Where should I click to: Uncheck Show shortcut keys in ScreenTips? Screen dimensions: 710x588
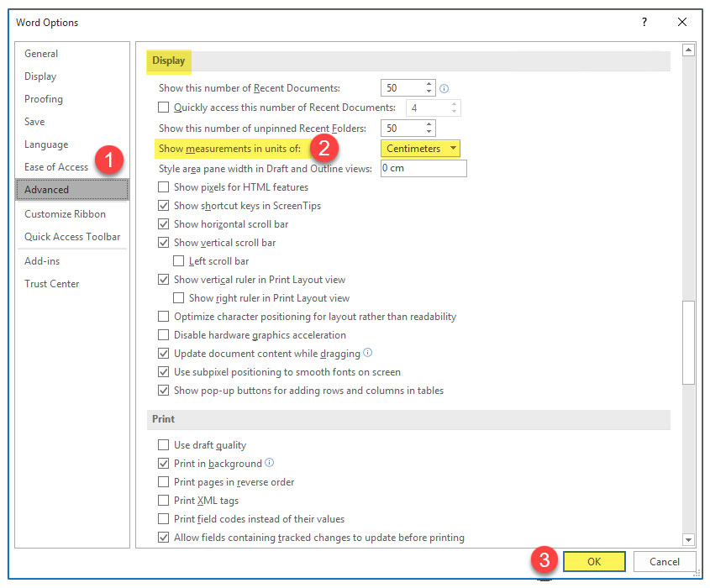click(163, 206)
